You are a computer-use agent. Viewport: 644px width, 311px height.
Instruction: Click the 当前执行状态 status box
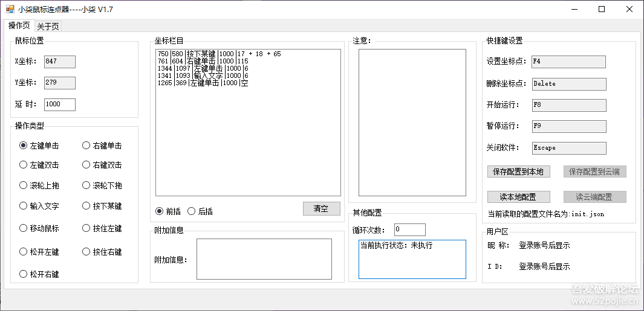click(x=412, y=259)
